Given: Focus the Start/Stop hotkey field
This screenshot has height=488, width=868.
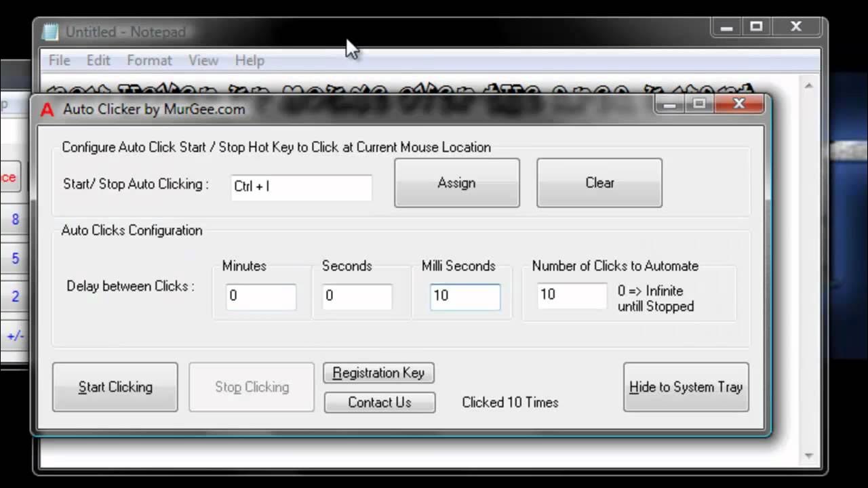Looking at the screenshot, I should click(x=301, y=186).
